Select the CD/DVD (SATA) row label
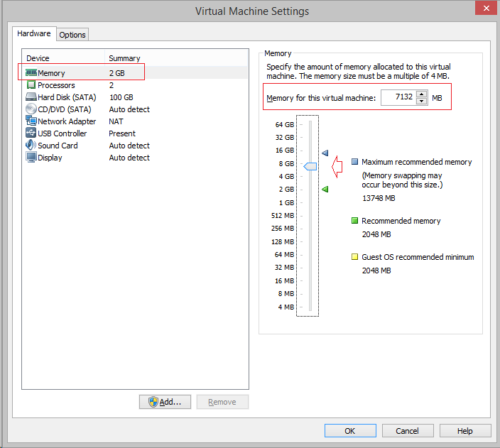 click(64, 109)
